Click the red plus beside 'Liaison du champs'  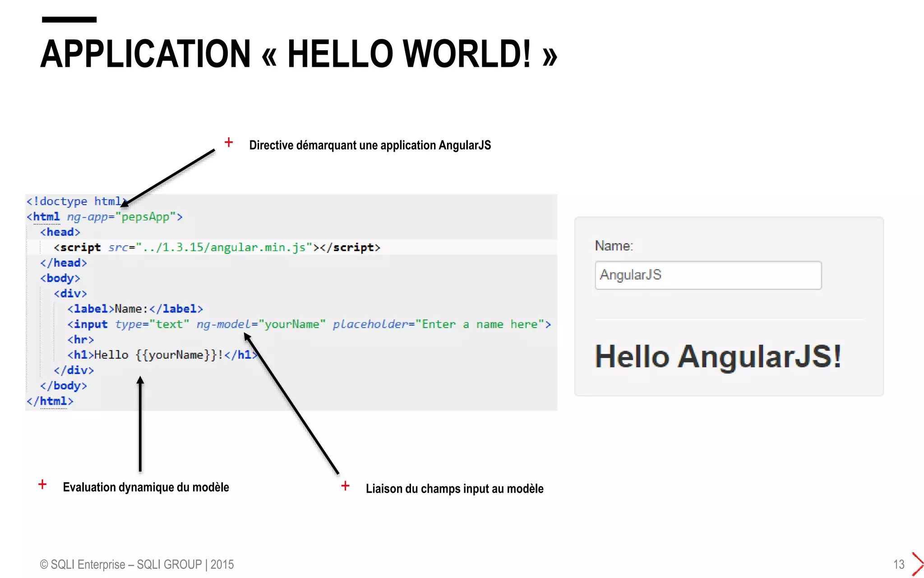(345, 486)
